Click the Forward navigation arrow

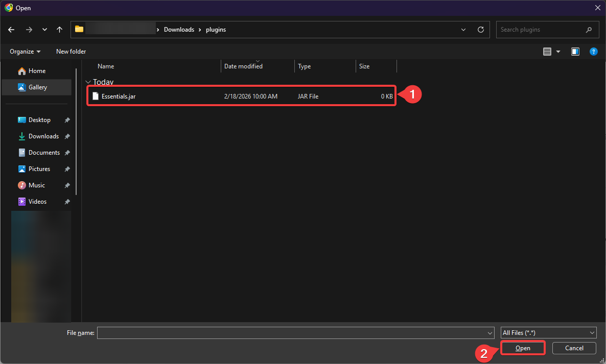click(29, 30)
